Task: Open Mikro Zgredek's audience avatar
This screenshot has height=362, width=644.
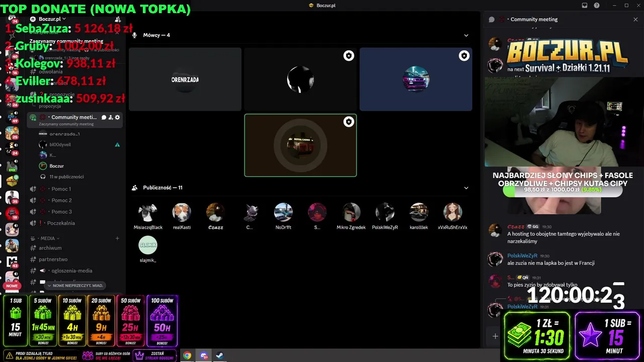Action: 351,212
